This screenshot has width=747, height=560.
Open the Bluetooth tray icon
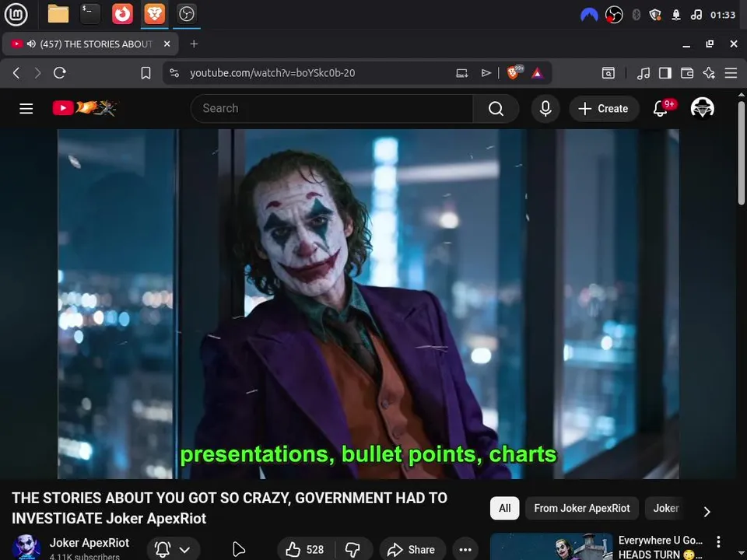click(636, 16)
